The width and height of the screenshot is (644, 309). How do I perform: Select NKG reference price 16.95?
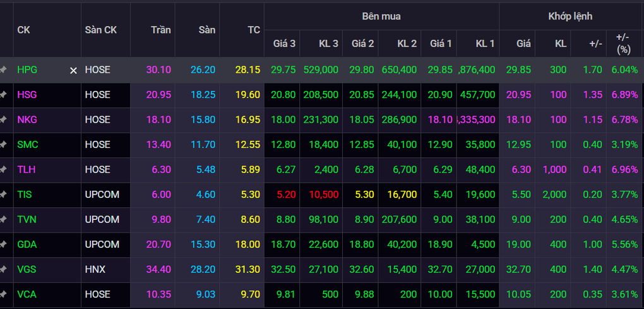[x=247, y=119]
